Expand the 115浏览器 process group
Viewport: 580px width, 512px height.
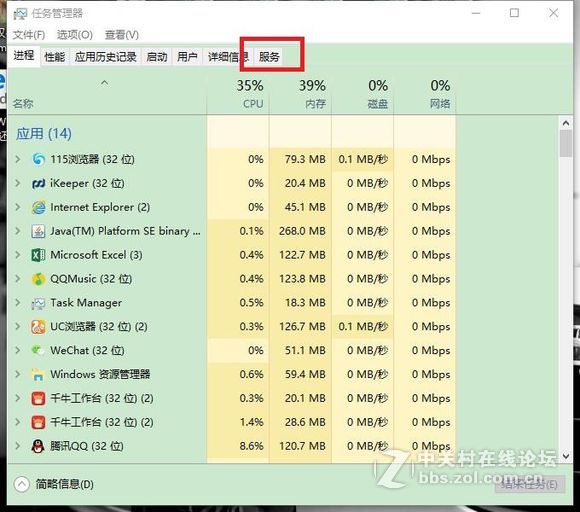[17, 159]
